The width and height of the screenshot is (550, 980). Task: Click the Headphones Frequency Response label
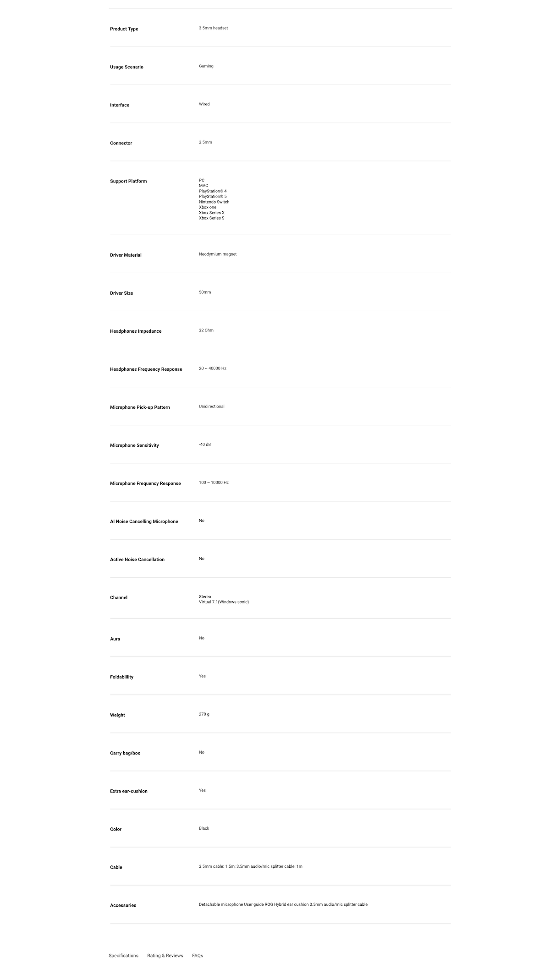(146, 369)
